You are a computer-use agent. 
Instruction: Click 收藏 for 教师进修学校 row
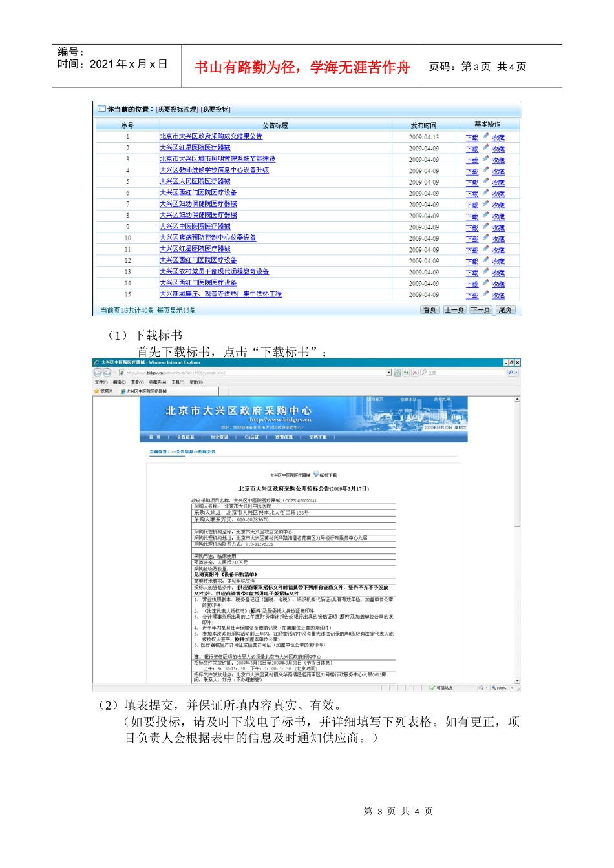tap(498, 171)
